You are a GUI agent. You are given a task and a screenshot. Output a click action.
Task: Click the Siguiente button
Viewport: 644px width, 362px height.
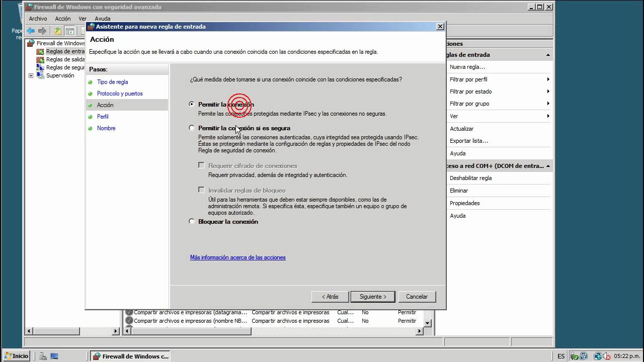click(x=373, y=297)
